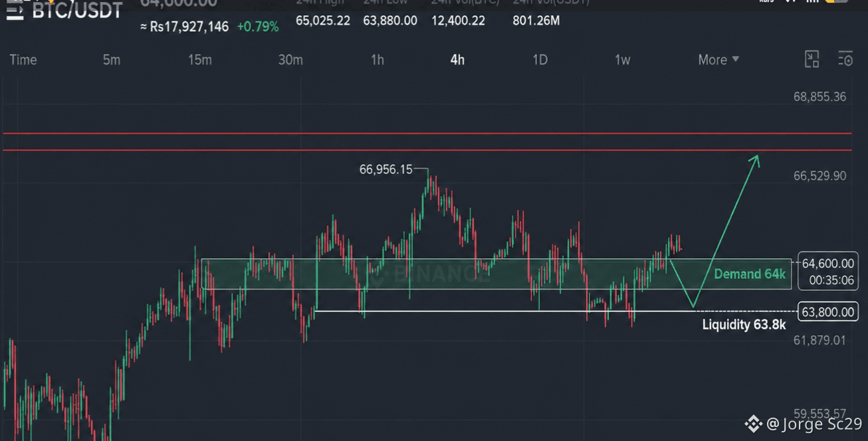Click the 66,956.15 high price label
868x441 pixels.
(x=385, y=169)
